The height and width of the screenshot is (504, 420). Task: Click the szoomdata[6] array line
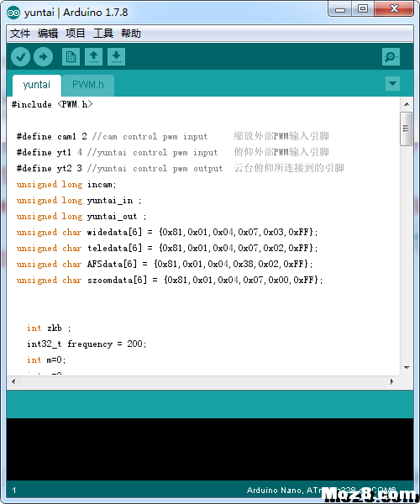tap(170, 281)
